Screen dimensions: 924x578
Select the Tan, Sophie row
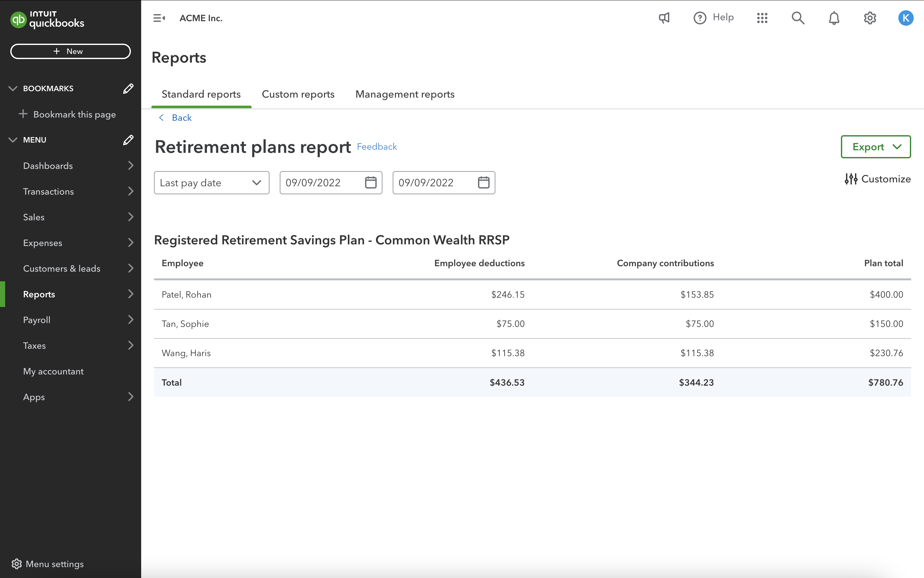click(532, 324)
